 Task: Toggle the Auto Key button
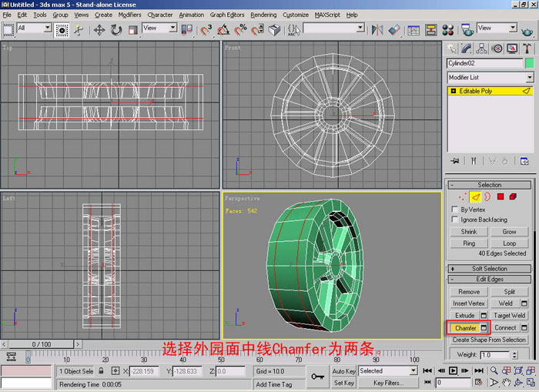pos(343,371)
